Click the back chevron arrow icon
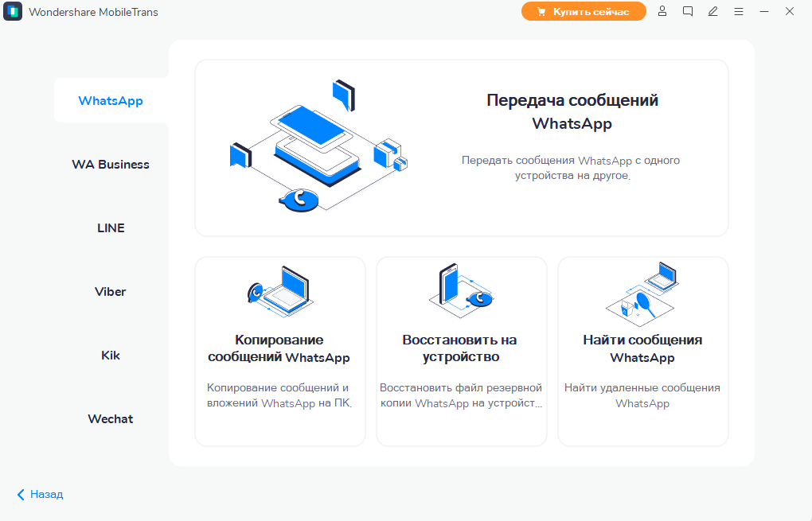Screen dimensions: 812x521 21,495
